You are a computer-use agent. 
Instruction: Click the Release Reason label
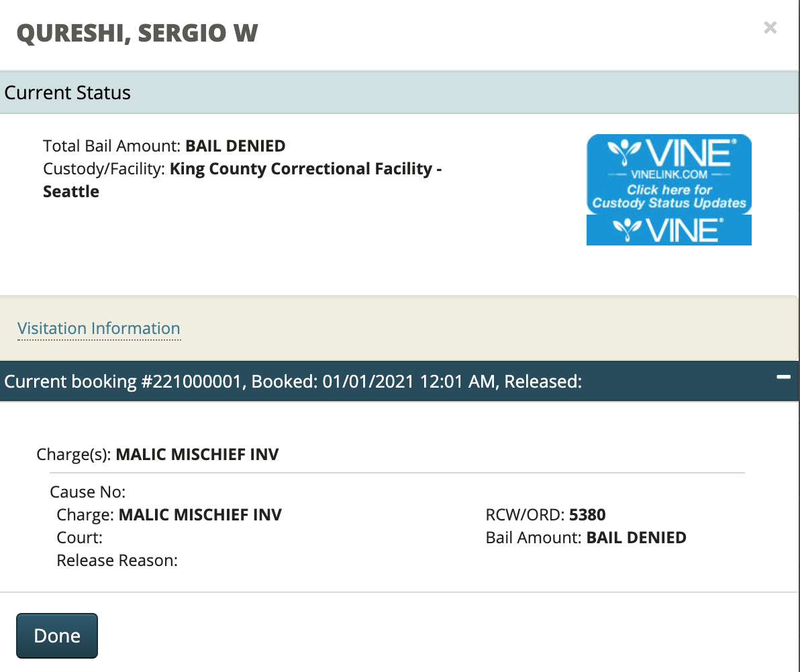click(x=117, y=561)
